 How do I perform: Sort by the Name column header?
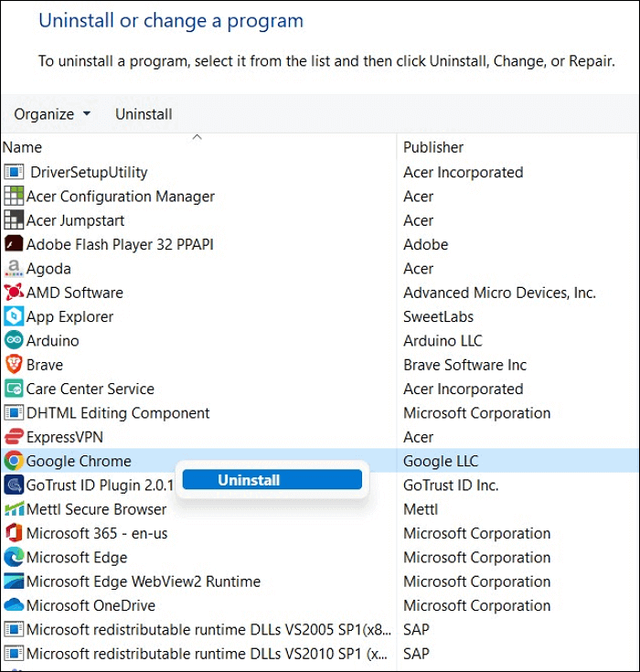coord(22,147)
